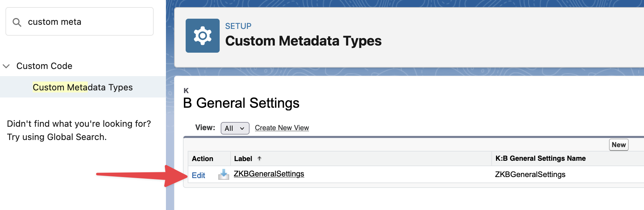Image resolution: width=644 pixels, height=210 pixels.
Task: Click Edit for the ZKBGeneralSettings record
Action: (x=198, y=175)
